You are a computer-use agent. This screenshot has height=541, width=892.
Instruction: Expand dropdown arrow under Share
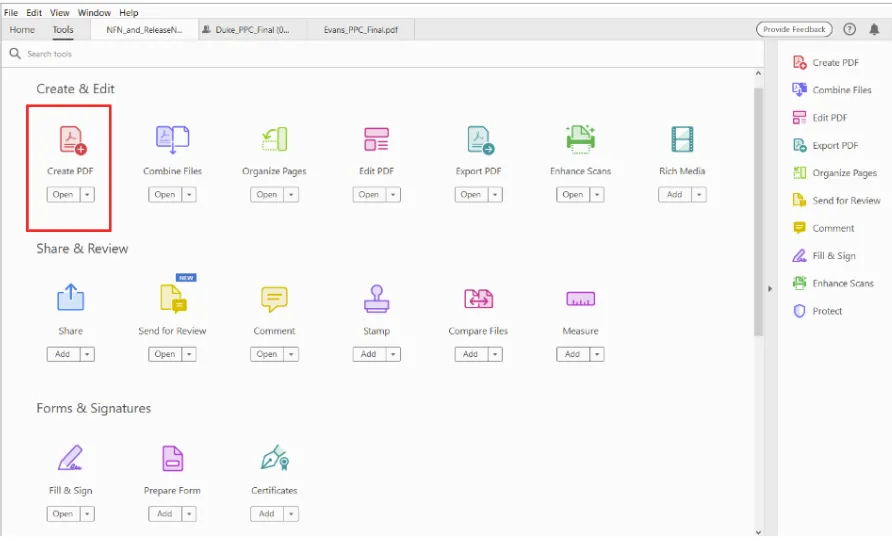tap(87, 354)
